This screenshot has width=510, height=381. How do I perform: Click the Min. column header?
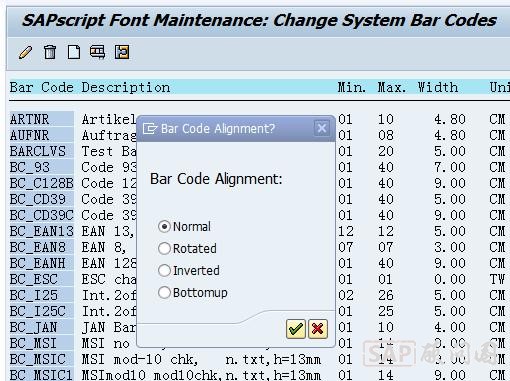point(352,88)
